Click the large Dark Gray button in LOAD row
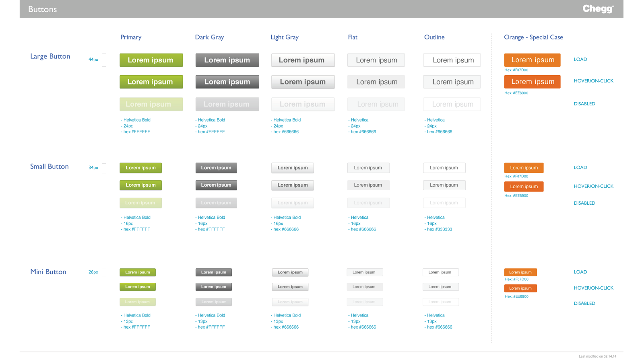 227,60
